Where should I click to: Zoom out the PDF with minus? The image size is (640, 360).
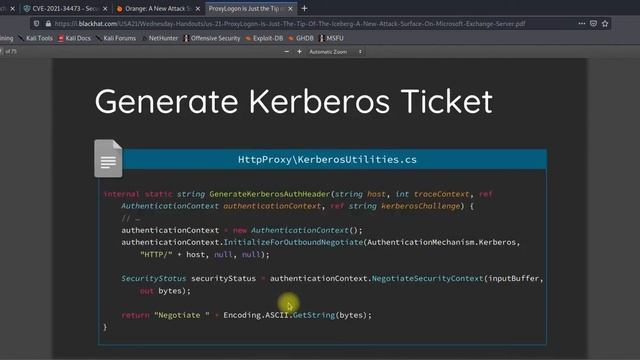coord(287,52)
